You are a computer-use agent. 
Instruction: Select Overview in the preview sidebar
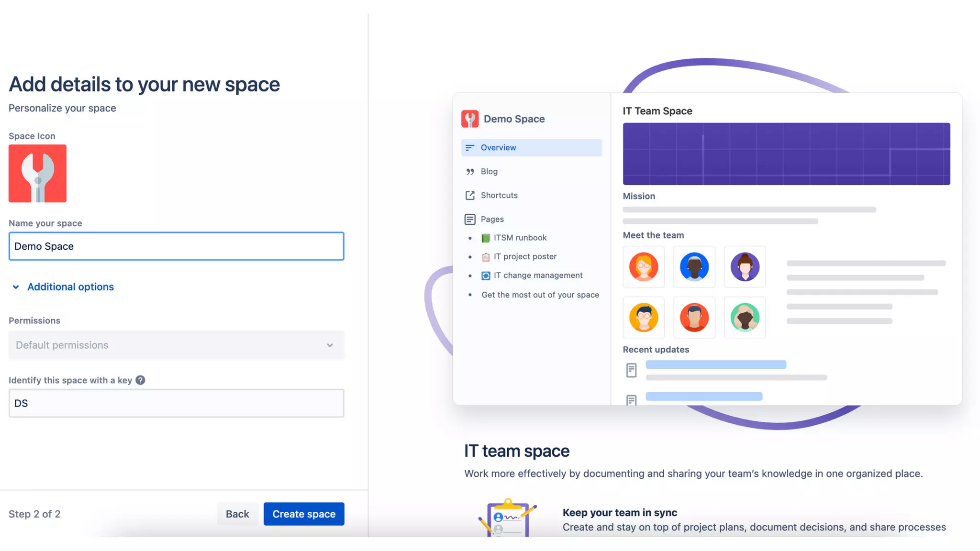531,148
